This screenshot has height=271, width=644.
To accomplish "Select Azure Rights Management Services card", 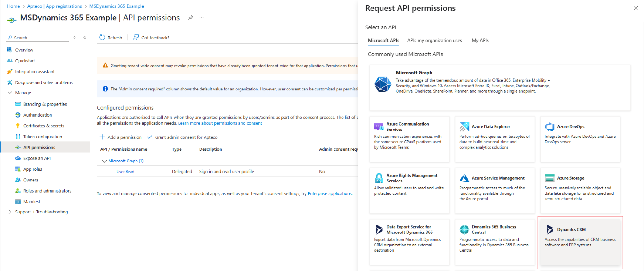I will pyautogui.click(x=409, y=190).
